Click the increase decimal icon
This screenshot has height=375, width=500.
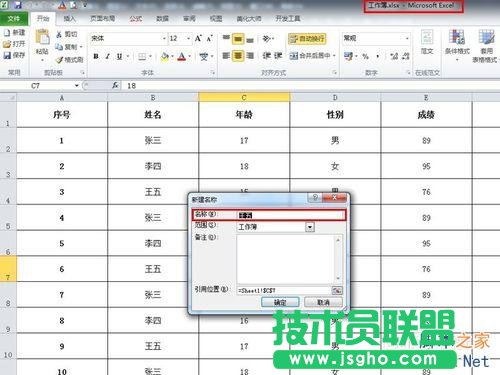pos(394,56)
